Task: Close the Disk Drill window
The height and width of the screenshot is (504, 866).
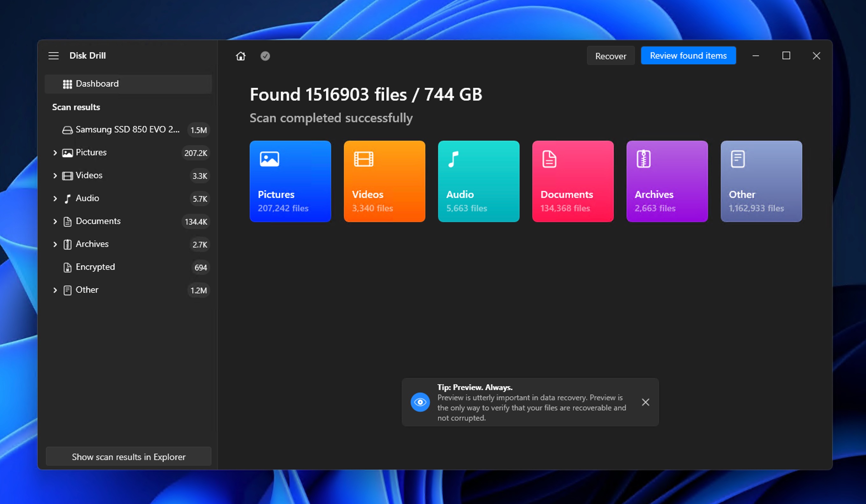Action: 816,56
